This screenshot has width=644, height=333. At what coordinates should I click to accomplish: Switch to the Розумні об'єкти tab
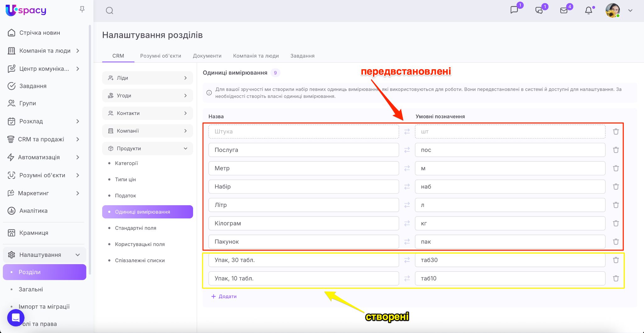(x=160, y=56)
